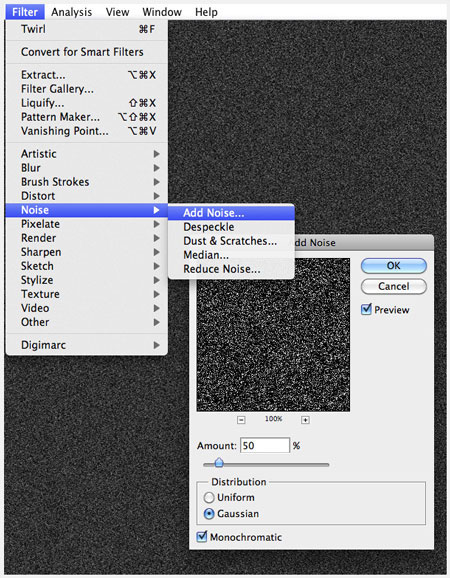The image size is (450, 578).
Task: Open the Filter Gallery
Action: (87, 89)
